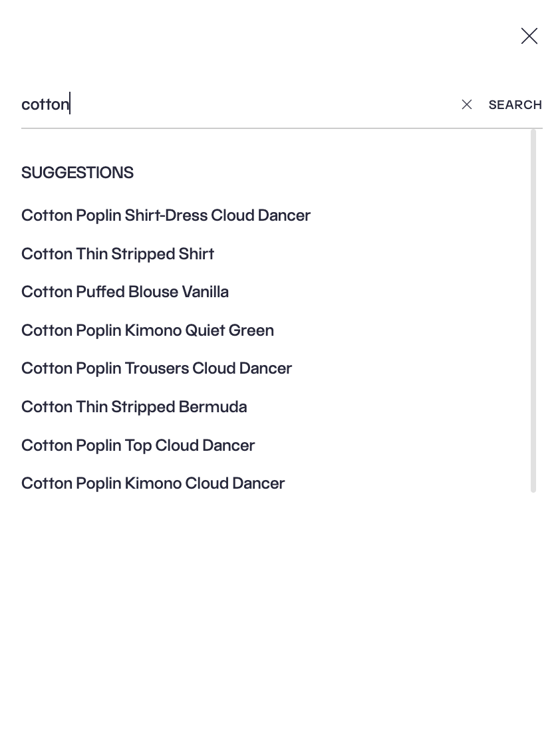Choose Cotton Puffed Blouse Vanilla
560x746 pixels.
point(125,292)
